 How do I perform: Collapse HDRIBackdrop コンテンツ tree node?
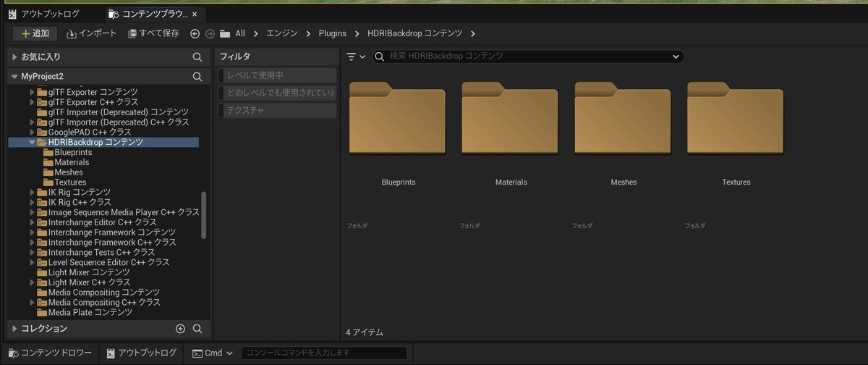[x=32, y=143]
